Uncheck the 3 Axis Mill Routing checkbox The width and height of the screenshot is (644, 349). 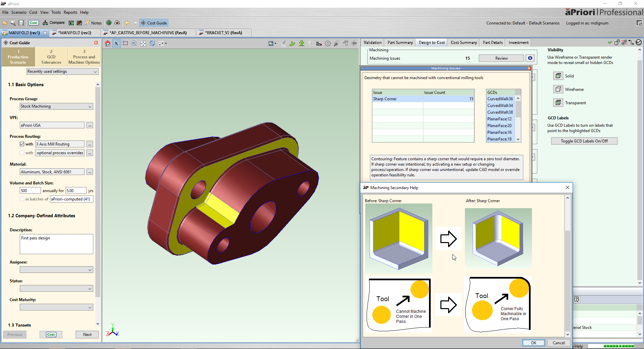[x=22, y=144]
